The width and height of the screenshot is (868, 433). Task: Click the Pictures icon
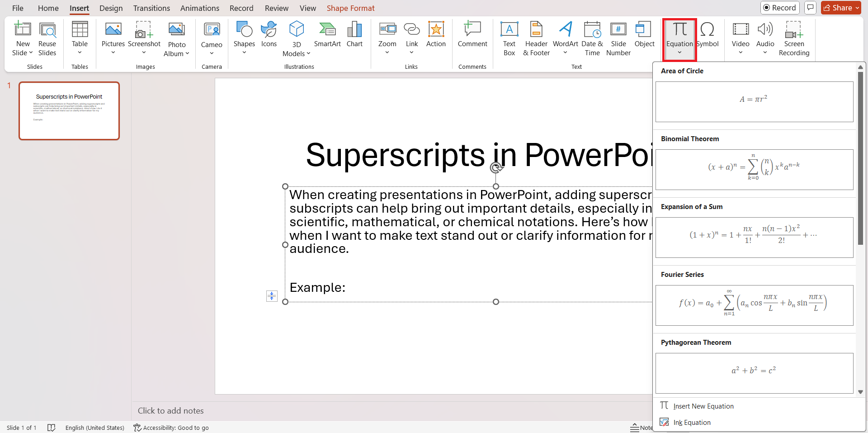113,29
